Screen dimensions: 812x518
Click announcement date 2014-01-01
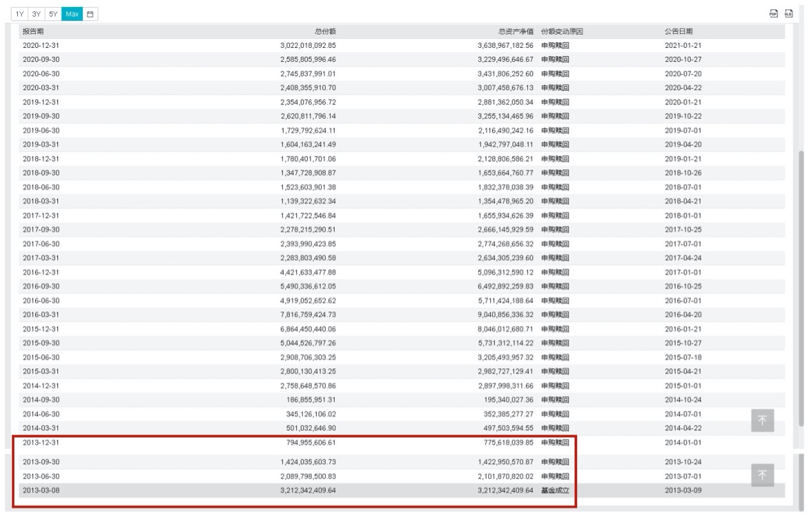683,441
